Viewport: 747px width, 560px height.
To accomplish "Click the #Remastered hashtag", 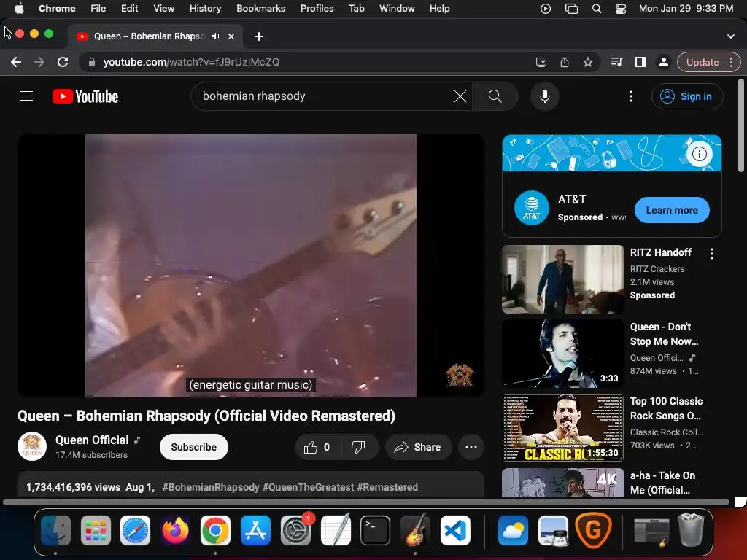I will pos(387,487).
